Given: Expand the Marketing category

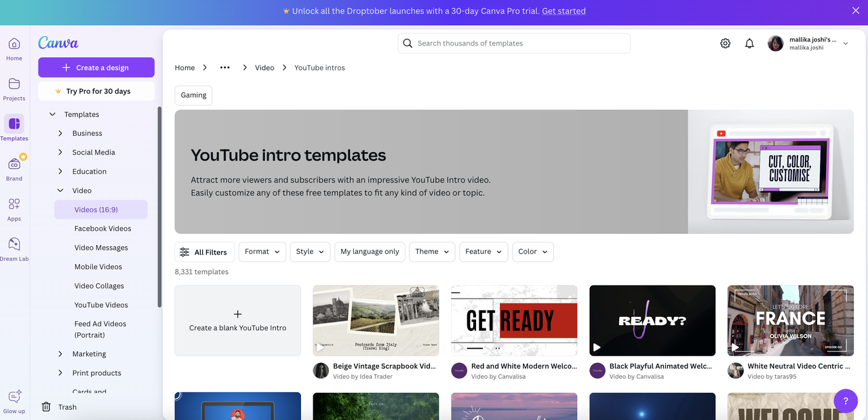Looking at the screenshot, I should point(60,354).
